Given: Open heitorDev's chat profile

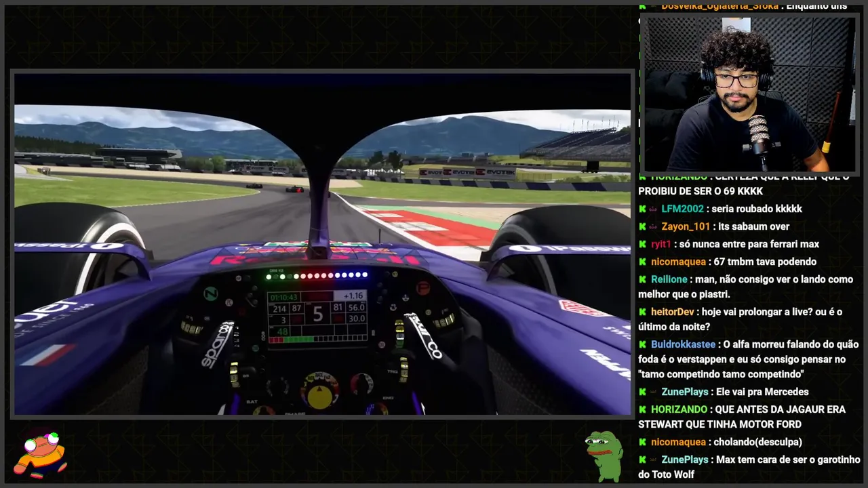Looking at the screenshot, I should tap(673, 312).
